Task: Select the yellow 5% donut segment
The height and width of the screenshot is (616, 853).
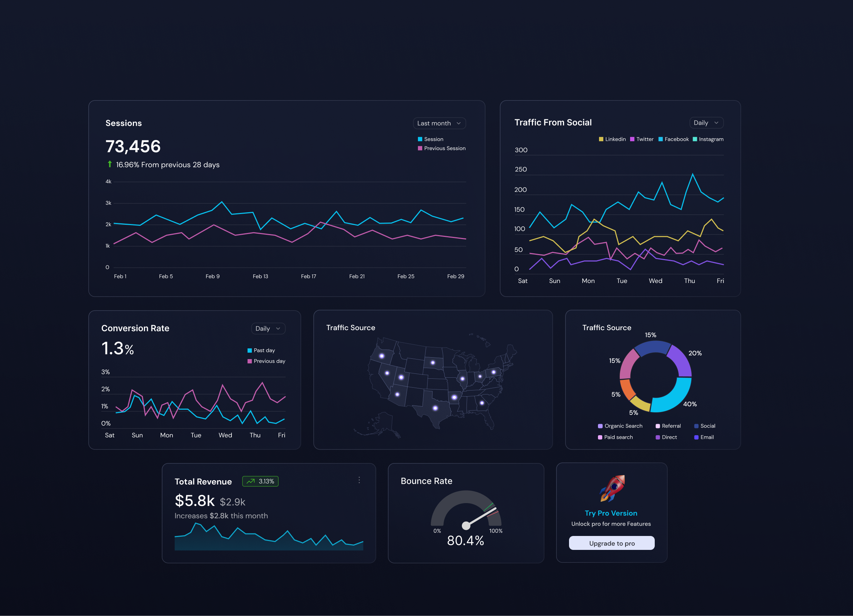Action: coord(640,404)
